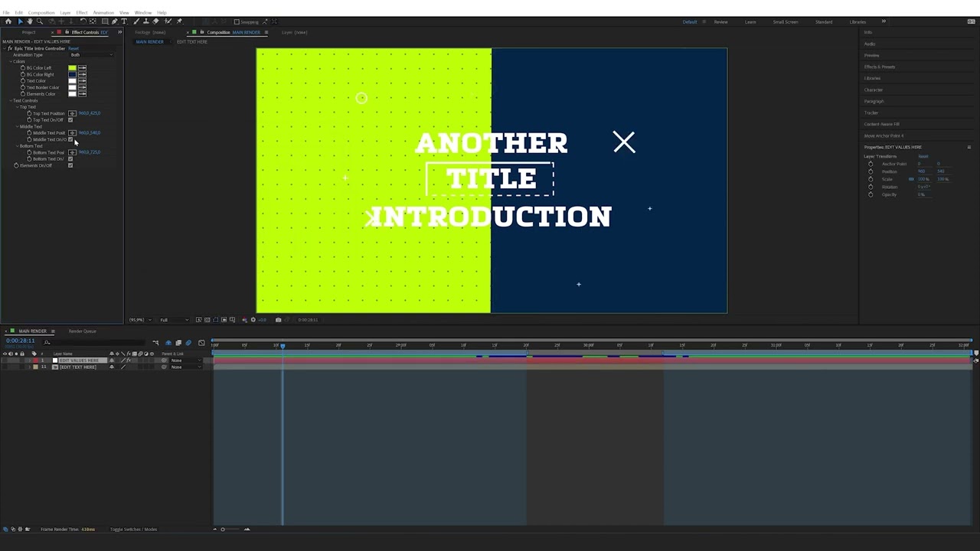Take a snapshot with the camera icon
The image size is (980, 551).
coord(278,320)
